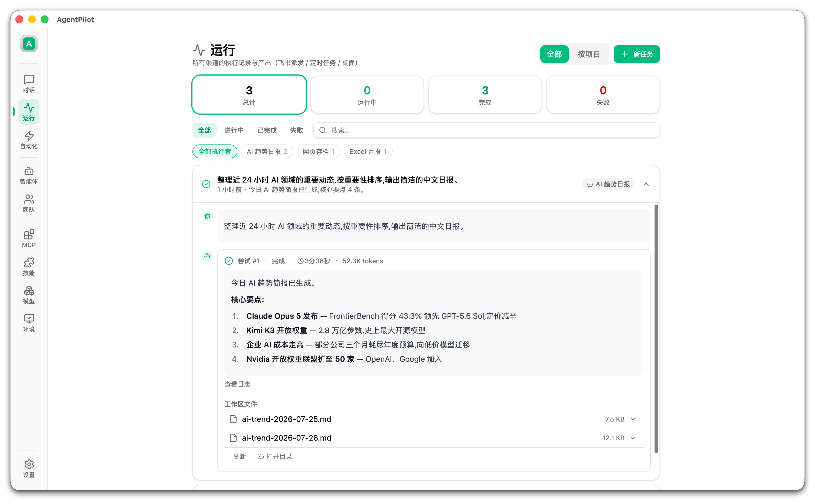Screen dimensions: 815x504
Task: Select the 运行 runs sidebar icon
Action: pos(29,112)
